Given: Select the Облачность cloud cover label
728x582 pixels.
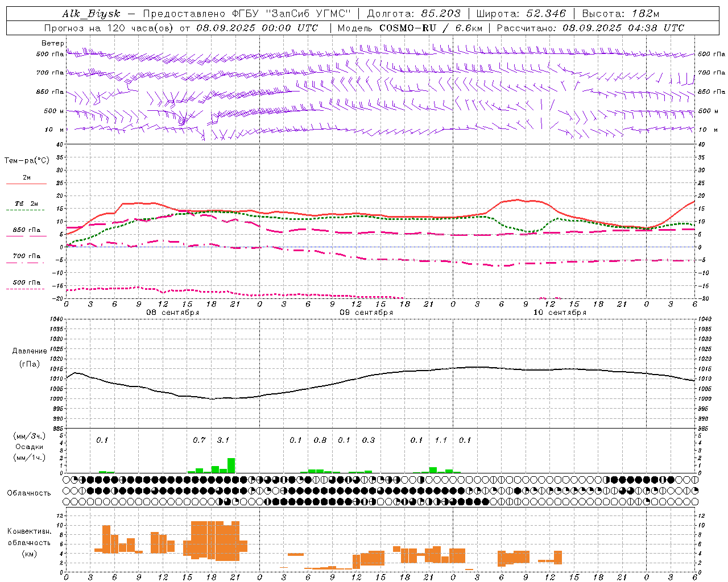Looking at the screenshot, I should 29,493.
